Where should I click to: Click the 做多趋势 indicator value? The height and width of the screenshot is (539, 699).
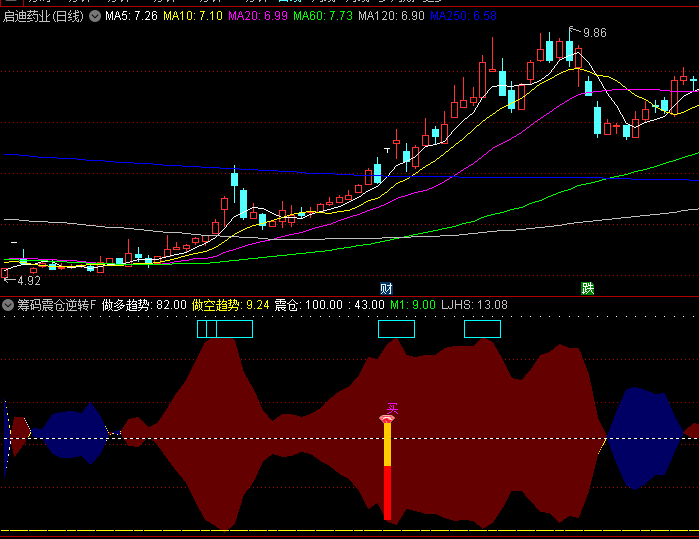pos(144,305)
